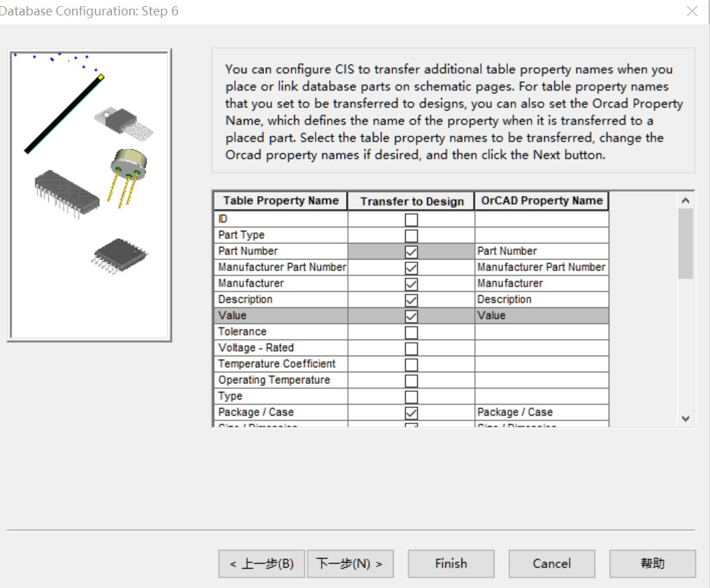Open help with the 帮助 button
Viewport: 710px width, 588px height.
point(652,563)
